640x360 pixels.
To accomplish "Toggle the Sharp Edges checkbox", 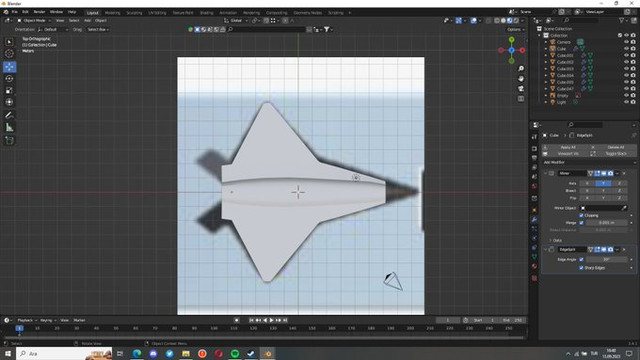I will pos(581,268).
